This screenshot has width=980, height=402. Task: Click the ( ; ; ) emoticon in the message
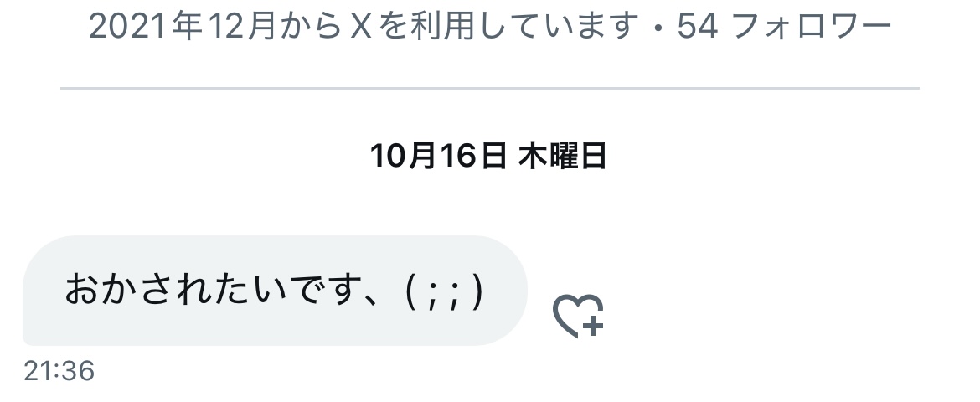445,291
